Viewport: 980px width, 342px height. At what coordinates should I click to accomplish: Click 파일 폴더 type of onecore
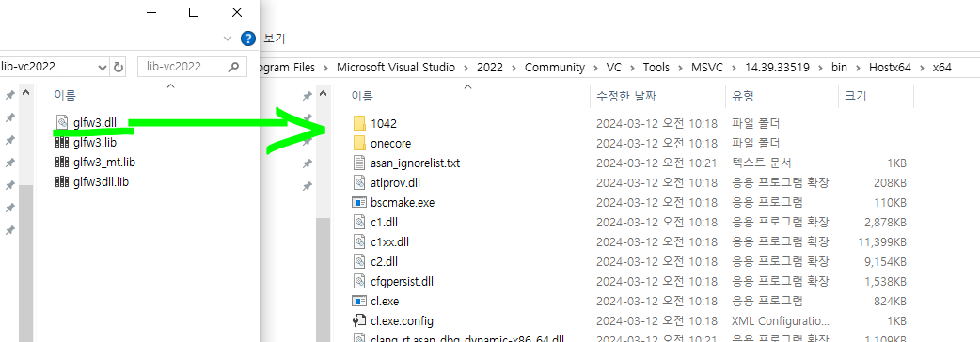(x=755, y=143)
